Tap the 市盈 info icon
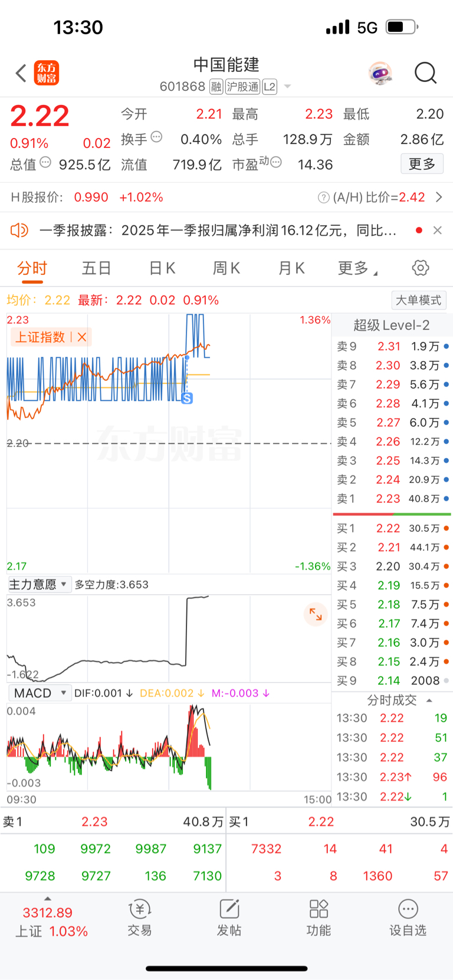The height and width of the screenshot is (980, 453). [x=275, y=162]
